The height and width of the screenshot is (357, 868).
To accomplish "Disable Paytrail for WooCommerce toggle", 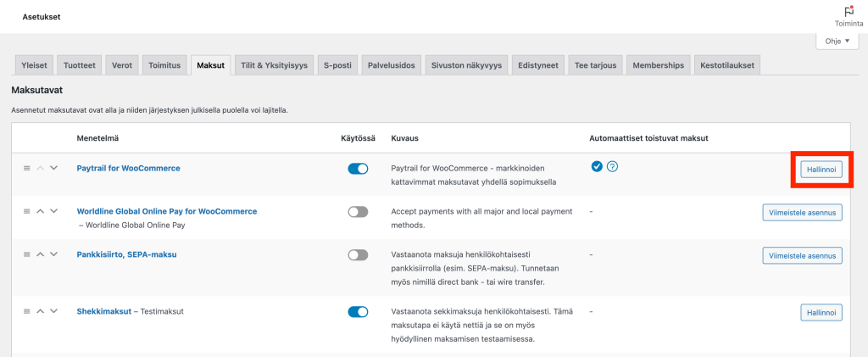I will tap(358, 169).
